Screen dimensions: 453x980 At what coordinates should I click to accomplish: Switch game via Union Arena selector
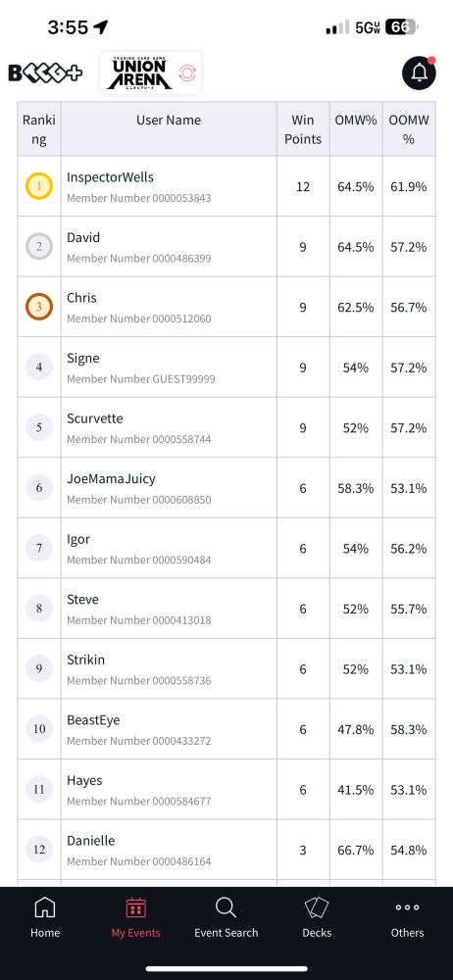pyautogui.click(x=151, y=73)
